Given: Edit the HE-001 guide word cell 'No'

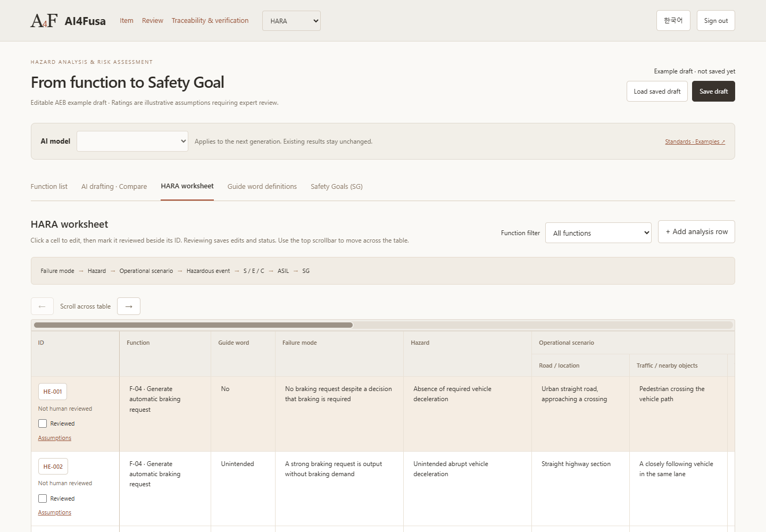Looking at the screenshot, I should coord(243,414).
